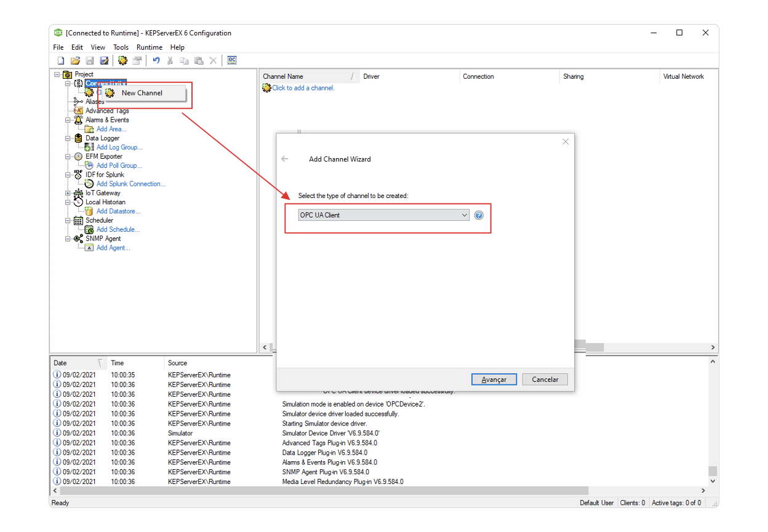Image resolution: width=768 pixels, height=532 pixels.
Task: Click the New Project toolbar icon
Action: (60, 60)
